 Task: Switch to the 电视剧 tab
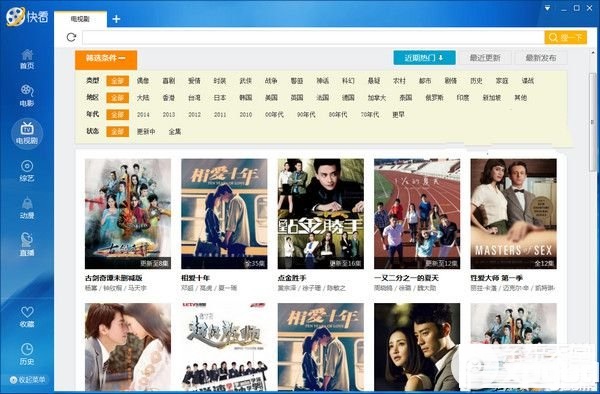pyautogui.click(x=80, y=19)
